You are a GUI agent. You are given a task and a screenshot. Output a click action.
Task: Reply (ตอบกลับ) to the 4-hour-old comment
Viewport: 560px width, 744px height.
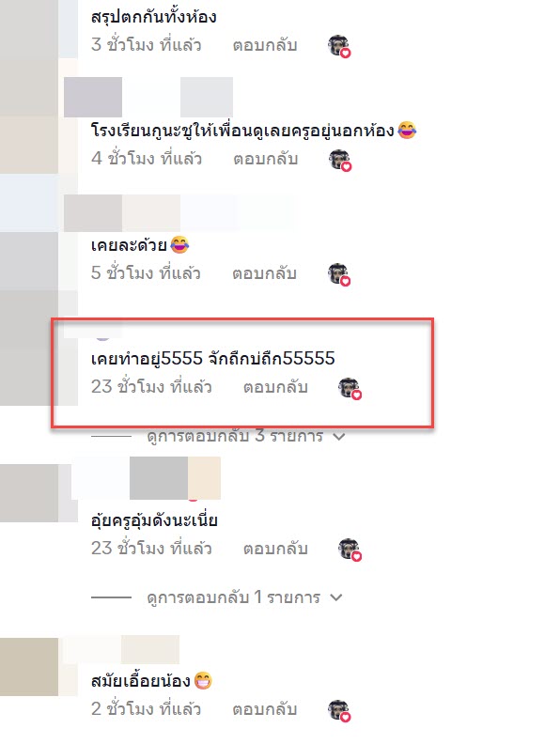pos(265,160)
